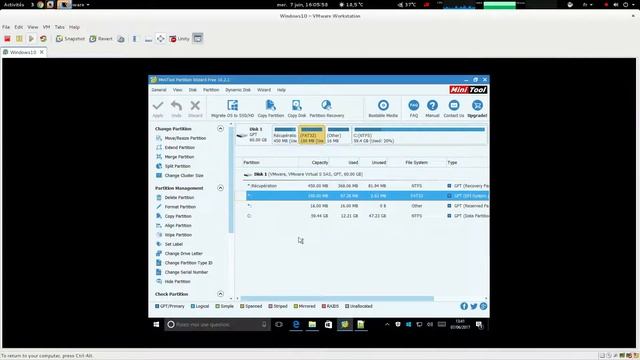Open the Windows Action Center icon
This screenshot has width=640, height=360.
tap(480, 325)
